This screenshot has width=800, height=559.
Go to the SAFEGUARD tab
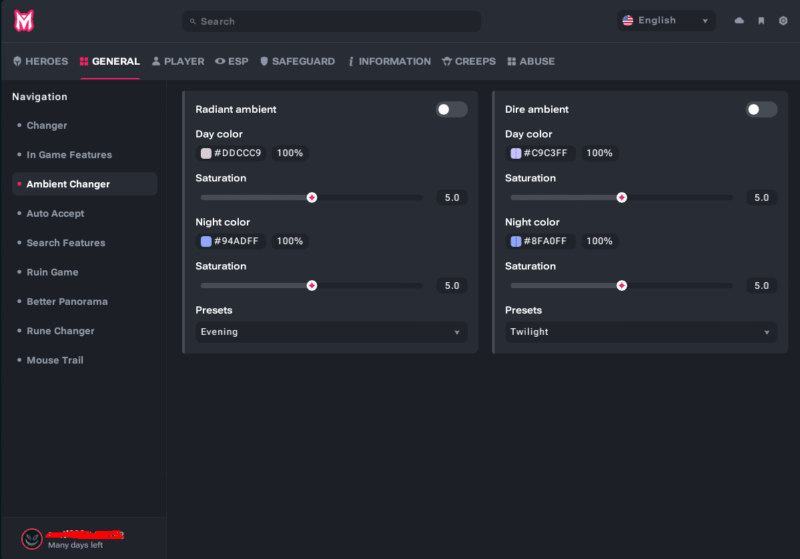coord(297,61)
